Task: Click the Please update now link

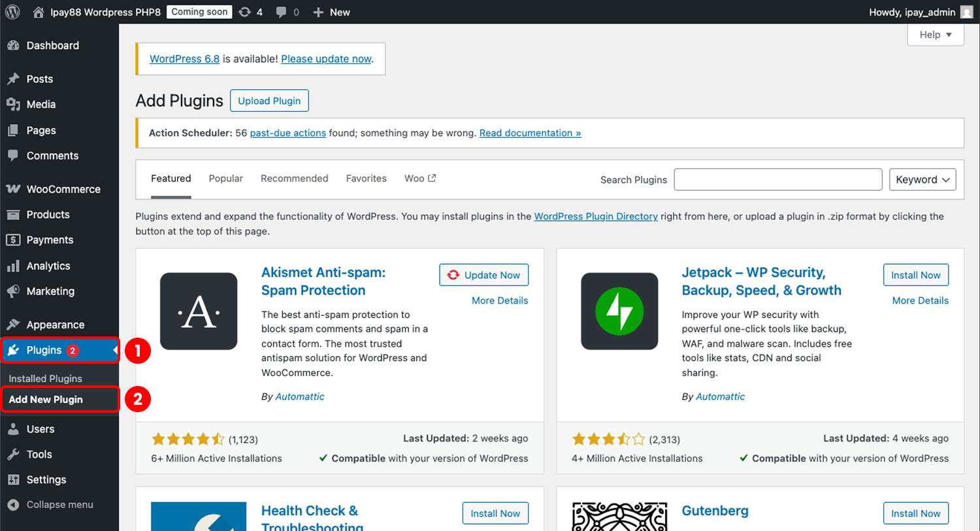Action: [326, 59]
